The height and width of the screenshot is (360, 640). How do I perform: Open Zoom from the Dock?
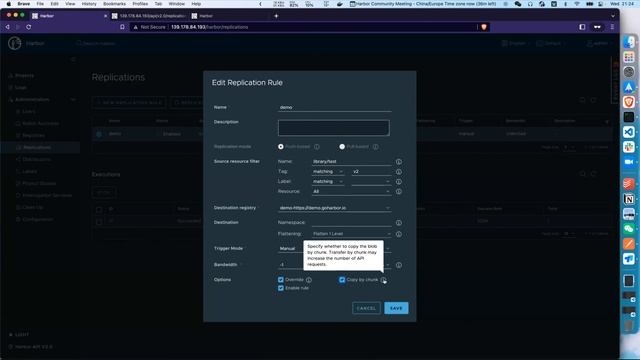click(629, 162)
